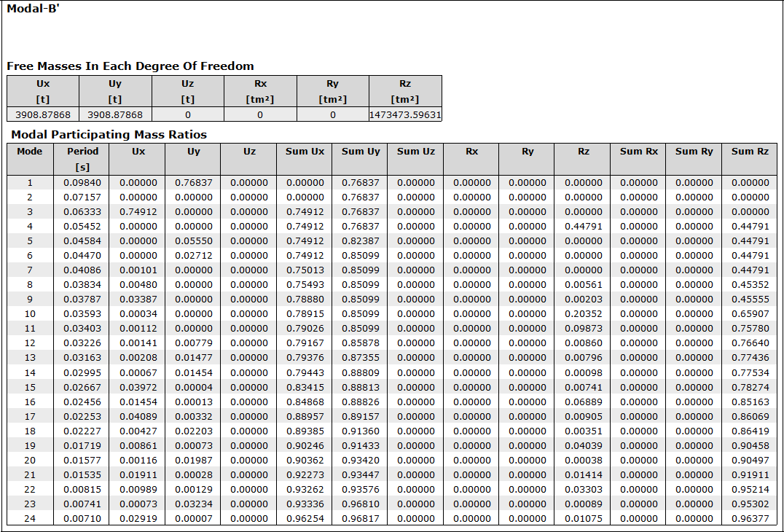Click the Ux free mass value cell

(x=43, y=114)
